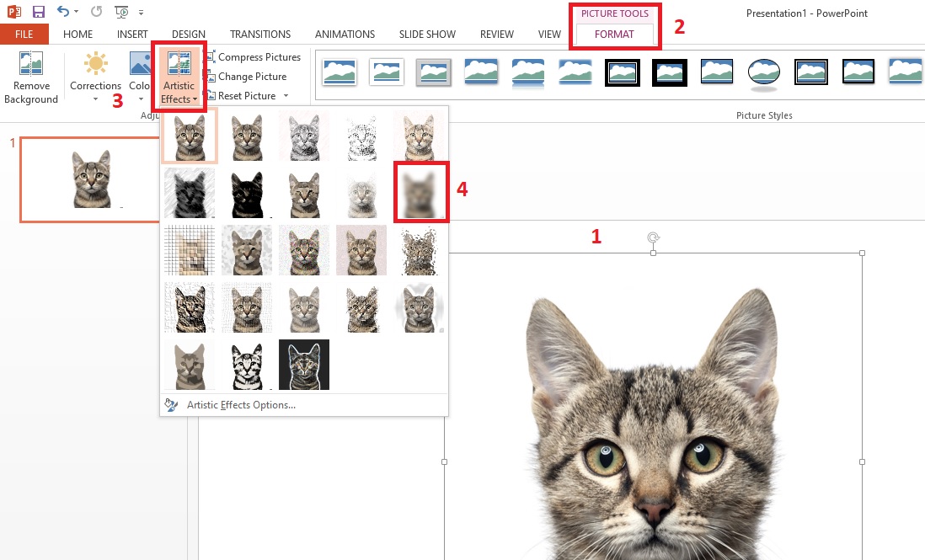Select the Blur artistic effect
This screenshot has width=925, height=560.
[420, 191]
